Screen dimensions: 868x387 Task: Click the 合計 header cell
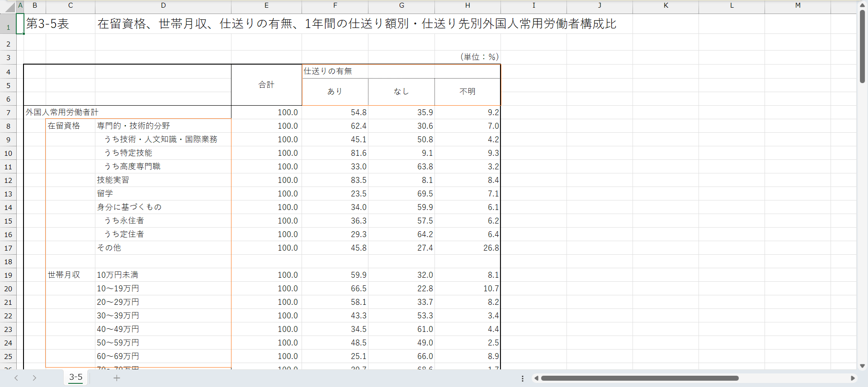point(266,85)
